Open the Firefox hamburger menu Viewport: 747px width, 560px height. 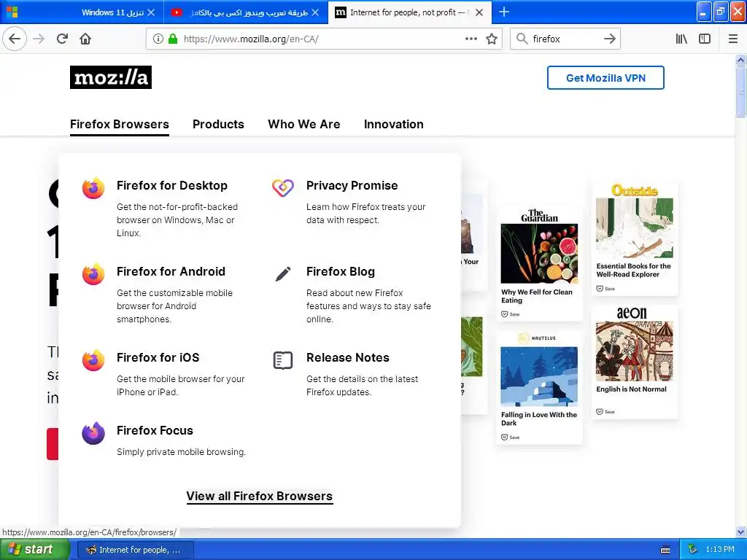(x=732, y=39)
